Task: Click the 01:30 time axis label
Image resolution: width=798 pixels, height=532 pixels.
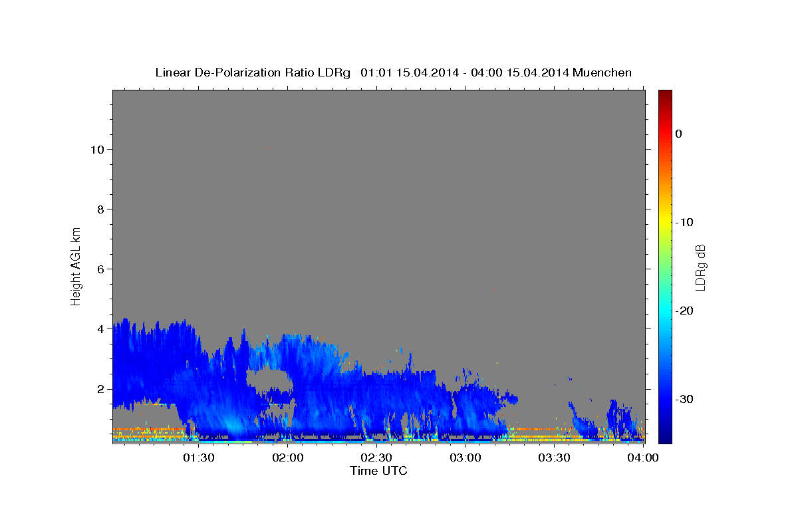Action: point(199,458)
